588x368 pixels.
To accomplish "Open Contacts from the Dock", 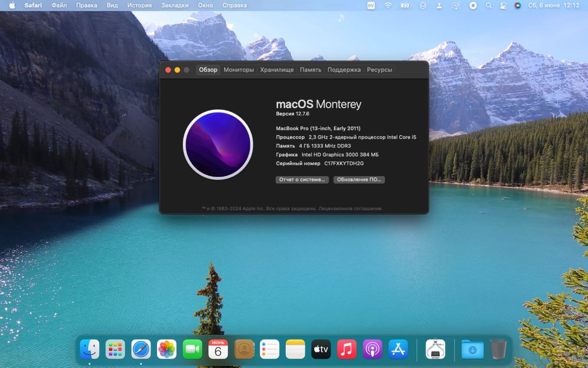I will click(x=244, y=349).
